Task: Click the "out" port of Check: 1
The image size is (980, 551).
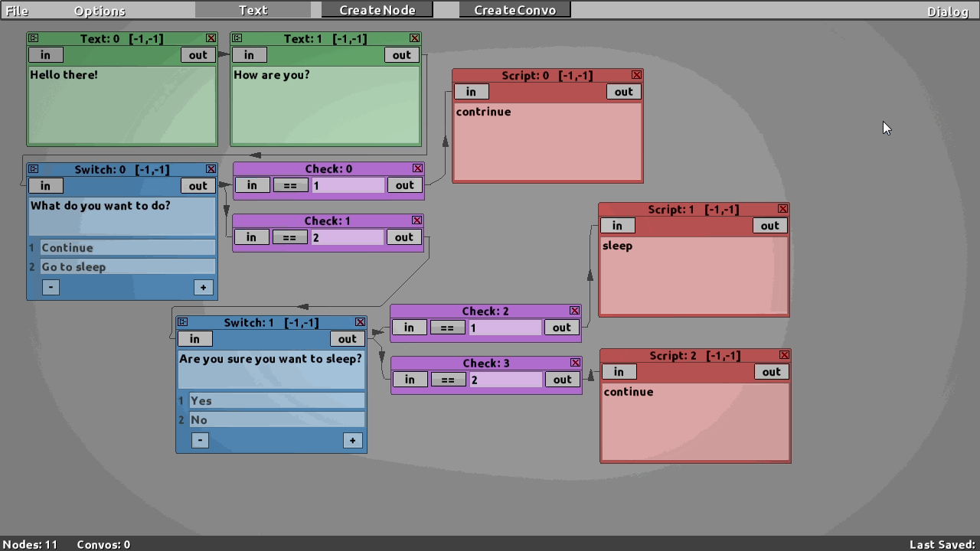Action: coord(403,237)
